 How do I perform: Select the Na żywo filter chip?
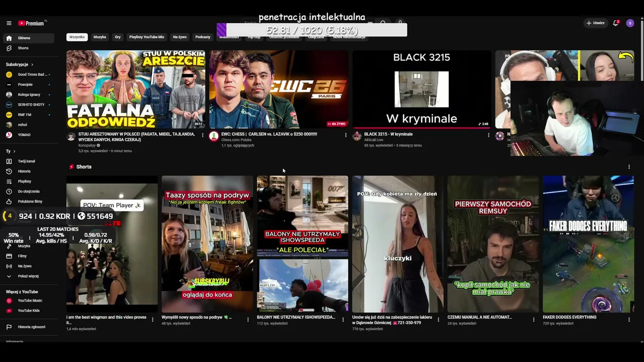click(x=180, y=37)
